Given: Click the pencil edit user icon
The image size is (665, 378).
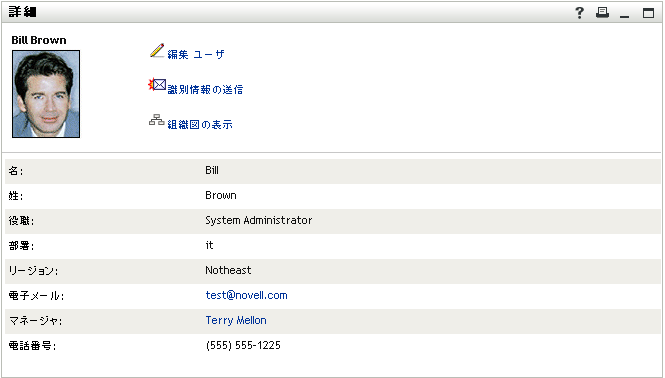Looking at the screenshot, I should click(156, 51).
